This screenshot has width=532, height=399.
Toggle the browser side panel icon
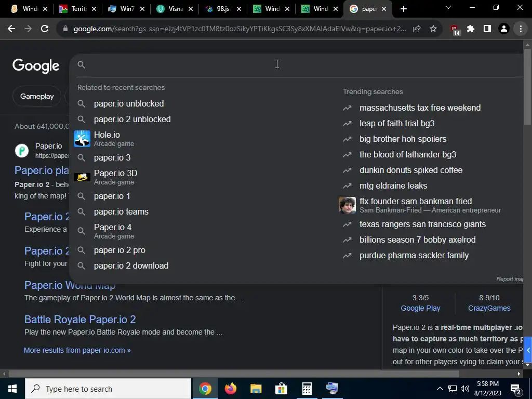pos(487,29)
